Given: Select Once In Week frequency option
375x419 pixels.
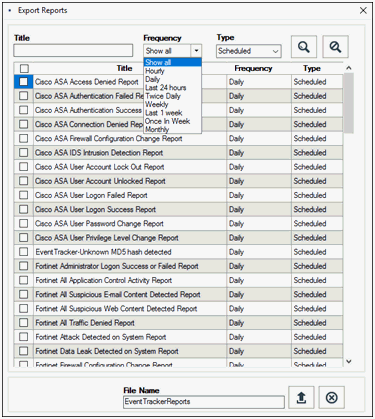Looking at the screenshot, I should [172, 121].
